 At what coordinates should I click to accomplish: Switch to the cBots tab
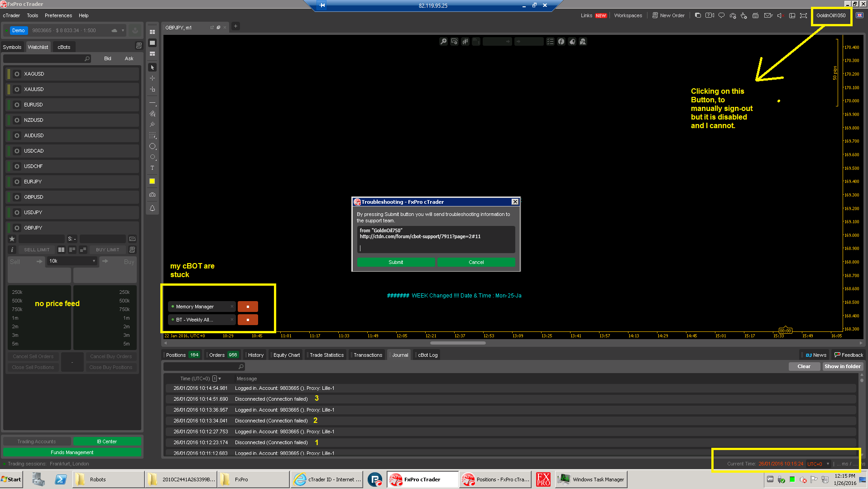click(64, 47)
